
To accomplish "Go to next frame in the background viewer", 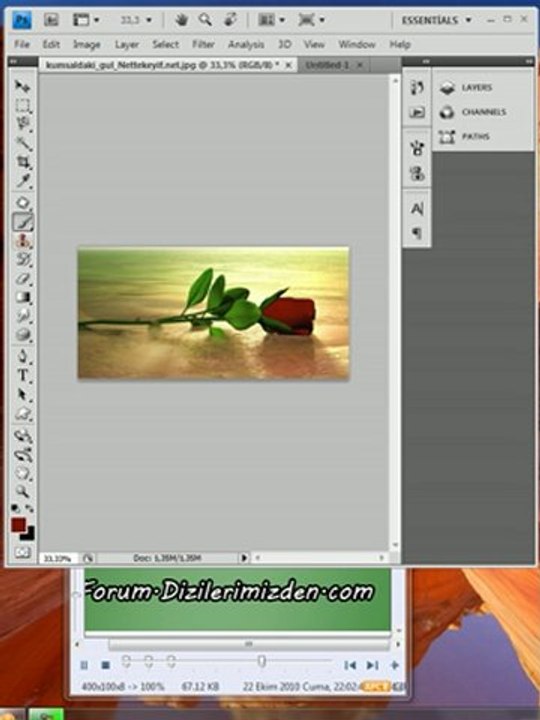I will point(371,665).
